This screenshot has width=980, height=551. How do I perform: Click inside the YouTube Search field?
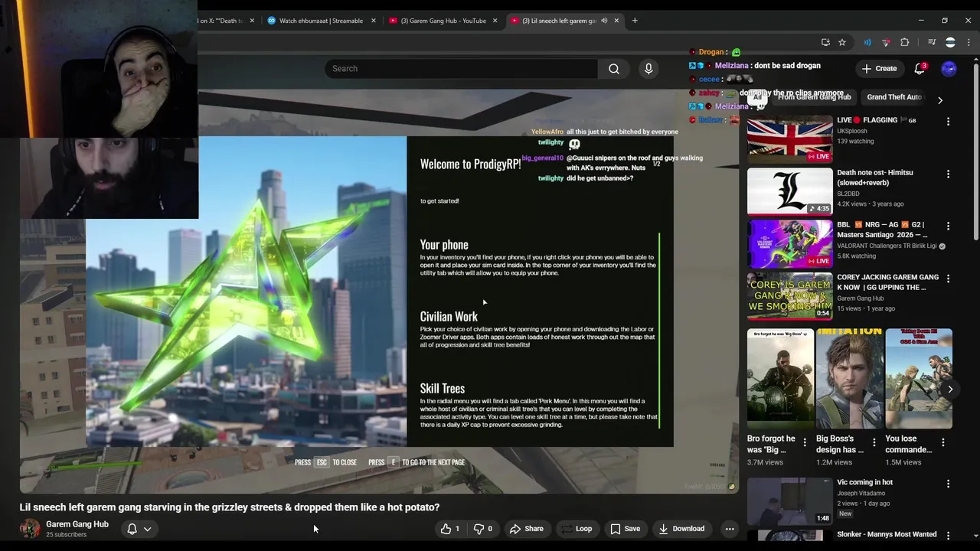coord(462,69)
